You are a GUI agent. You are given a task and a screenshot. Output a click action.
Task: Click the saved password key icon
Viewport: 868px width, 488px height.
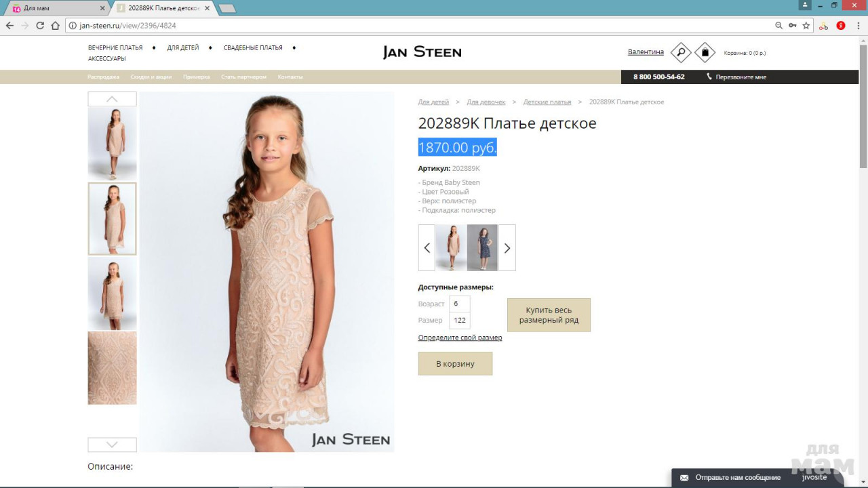[x=793, y=26]
